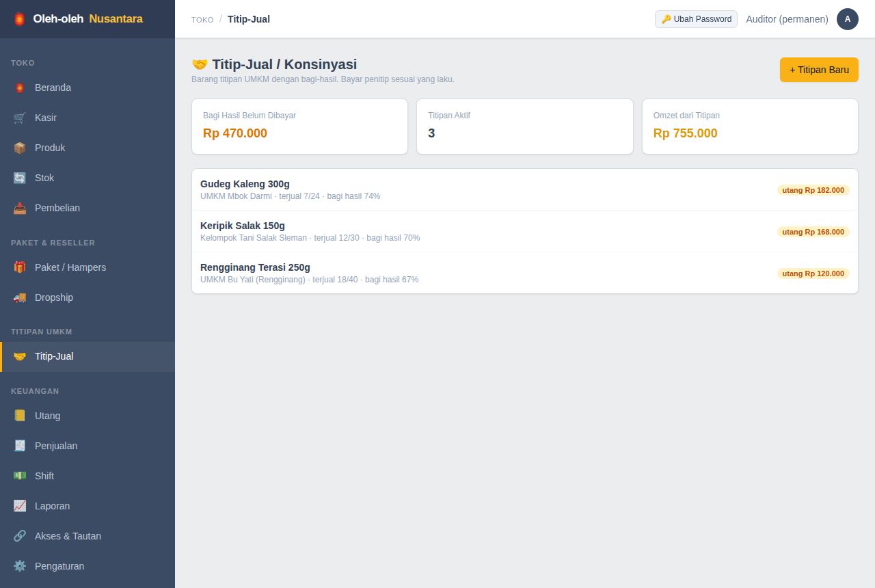
Task: Select the Produk box icon
Action: click(20, 148)
